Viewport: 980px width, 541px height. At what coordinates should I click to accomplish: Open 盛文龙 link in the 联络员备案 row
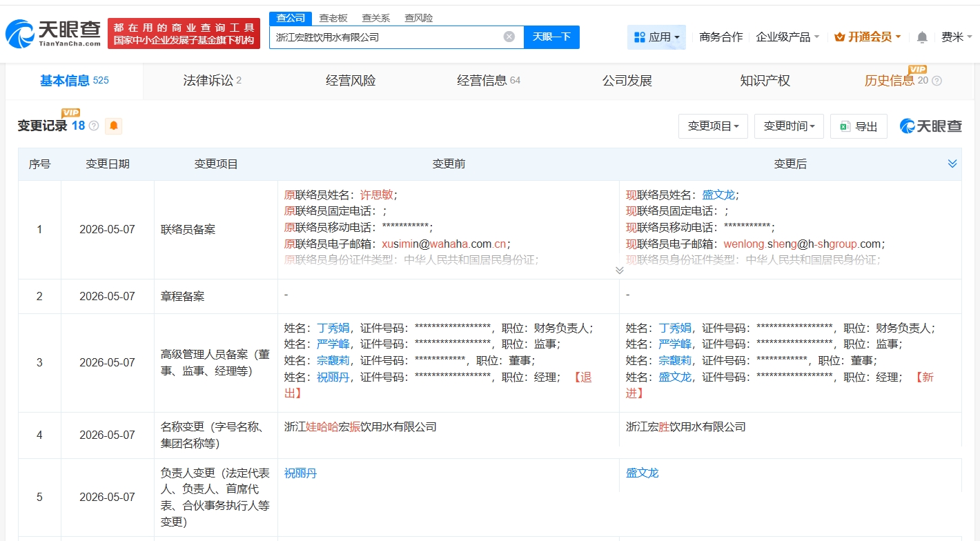[718, 195]
